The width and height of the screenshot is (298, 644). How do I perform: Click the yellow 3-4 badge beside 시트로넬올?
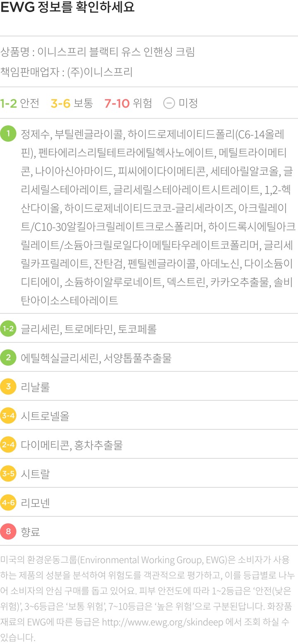point(8,416)
